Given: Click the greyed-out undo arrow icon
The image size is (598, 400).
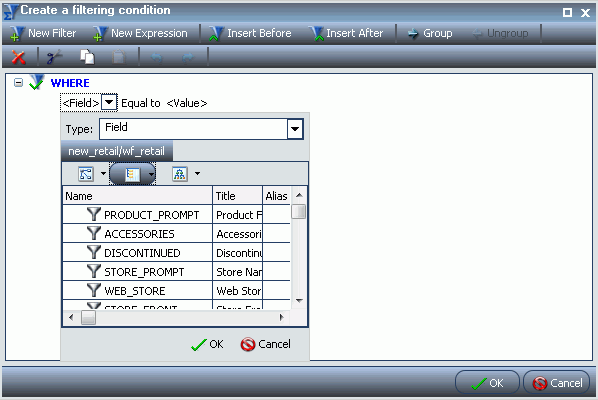Looking at the screenshot, I should pyautogui.click(x=156, y=58).
